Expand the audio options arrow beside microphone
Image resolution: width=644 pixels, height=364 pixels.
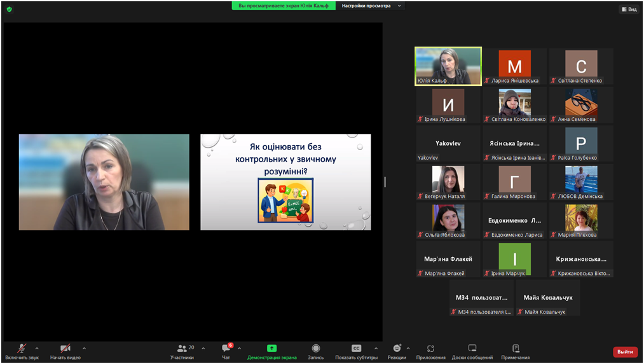(37, 349)
